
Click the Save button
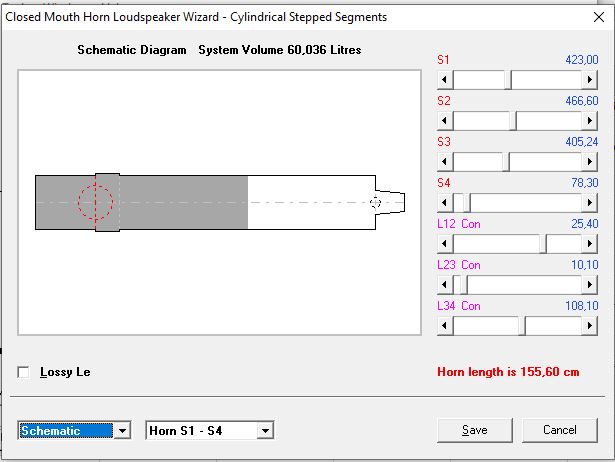(x=475, y=430)
